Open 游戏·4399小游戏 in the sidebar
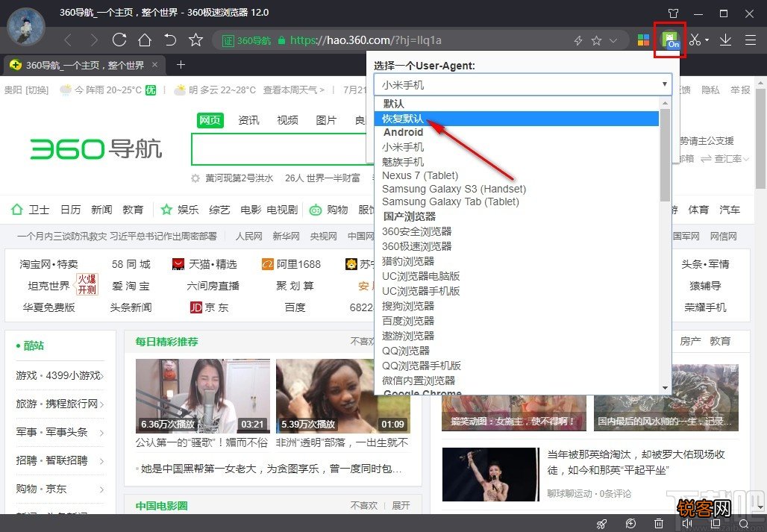The height and width of the screenshot is (532, 767). pos(57,375)
